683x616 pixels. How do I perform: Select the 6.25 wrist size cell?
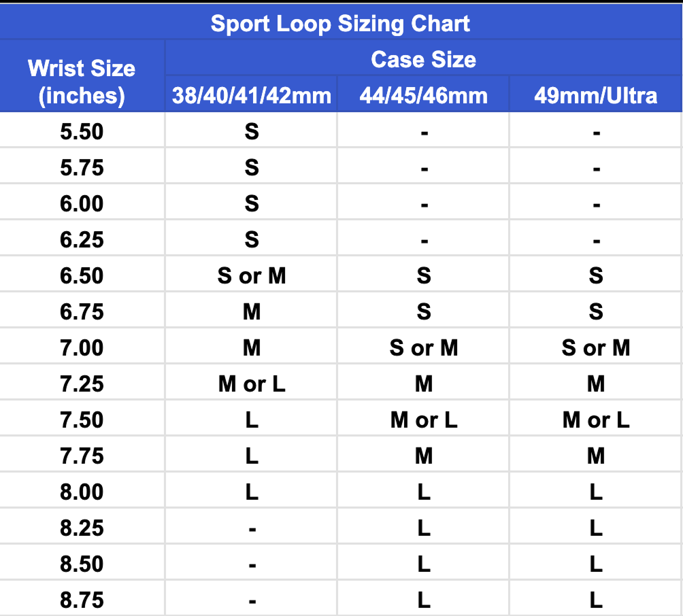[x=82, y=239]
